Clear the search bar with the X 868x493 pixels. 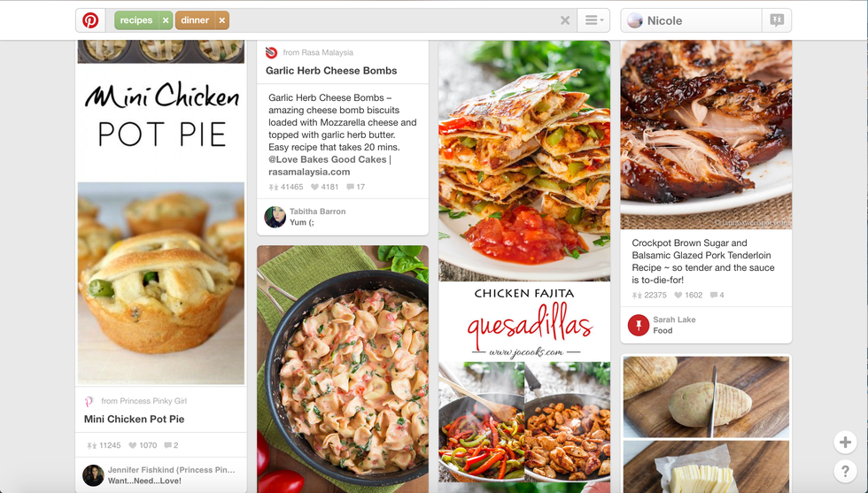click(x=565, y=20)
